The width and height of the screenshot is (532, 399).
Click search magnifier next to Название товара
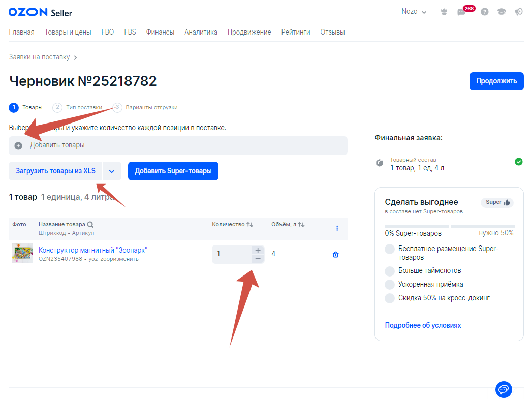coord(90,225)
